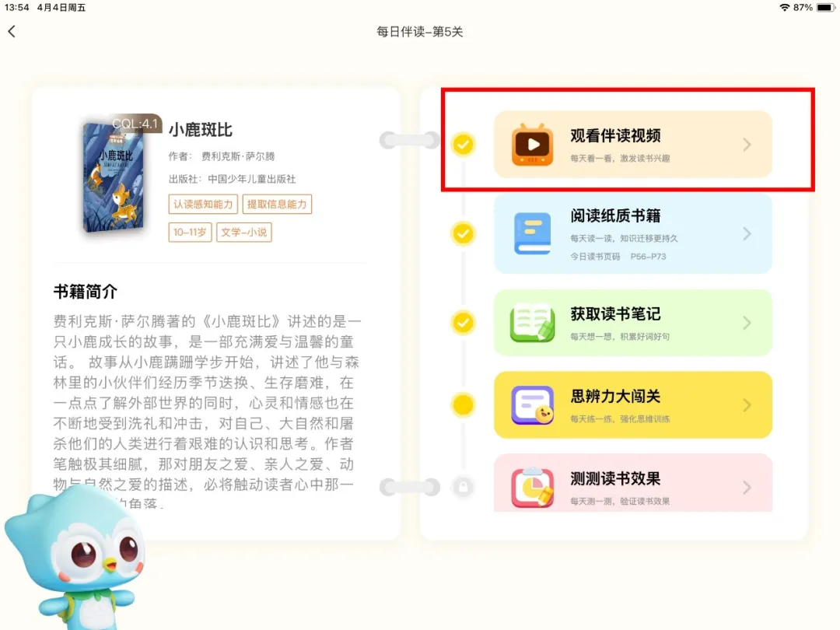Expand chevron on 阅读纸质书籍 card
Viewport: 840px width, 630px height.
click(747, 233)
